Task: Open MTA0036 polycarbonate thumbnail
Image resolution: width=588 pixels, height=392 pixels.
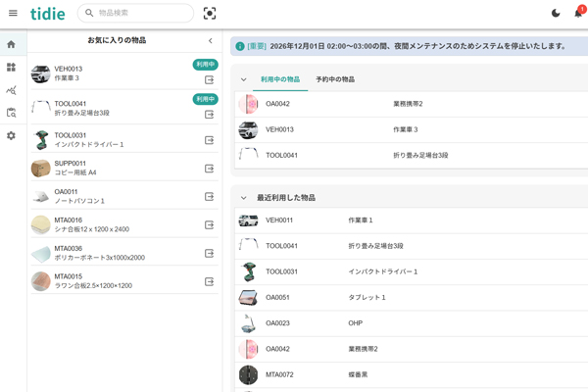Action: 40,253
